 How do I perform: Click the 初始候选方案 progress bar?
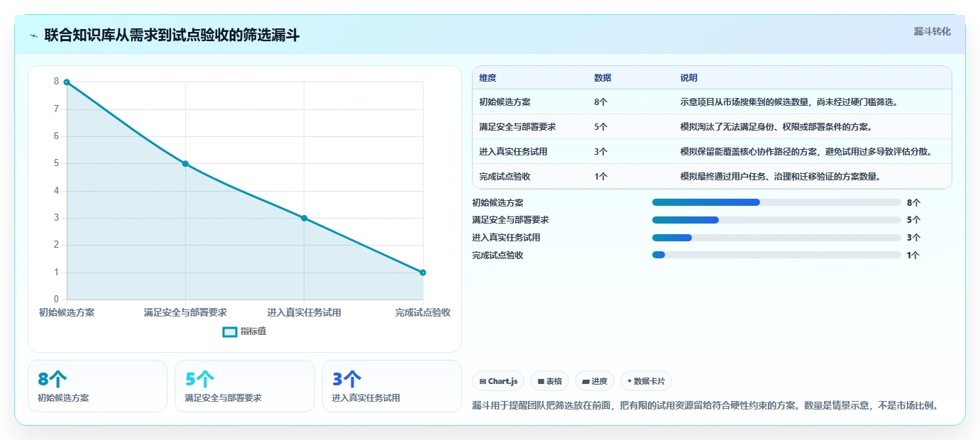[x=776, y=202]
